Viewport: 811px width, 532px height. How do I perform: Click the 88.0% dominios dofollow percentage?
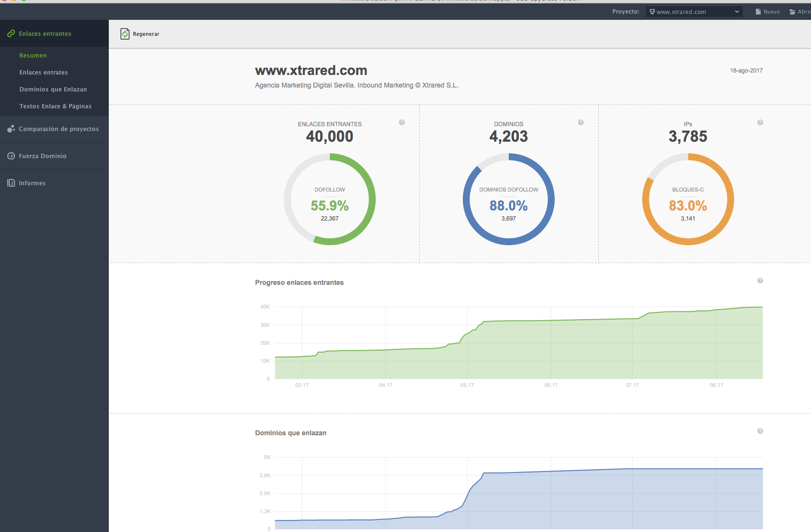509,206
